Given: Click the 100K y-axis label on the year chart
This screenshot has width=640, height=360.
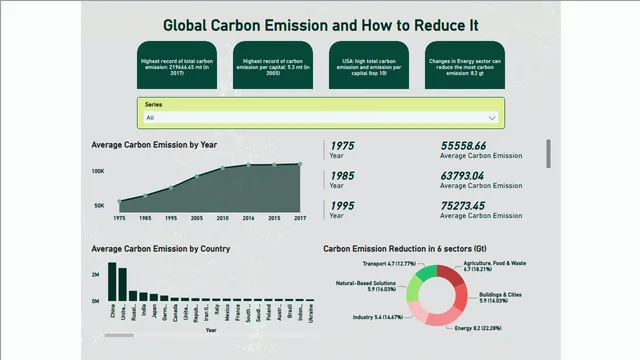Looking at the screenshot, I should [98, 171].
